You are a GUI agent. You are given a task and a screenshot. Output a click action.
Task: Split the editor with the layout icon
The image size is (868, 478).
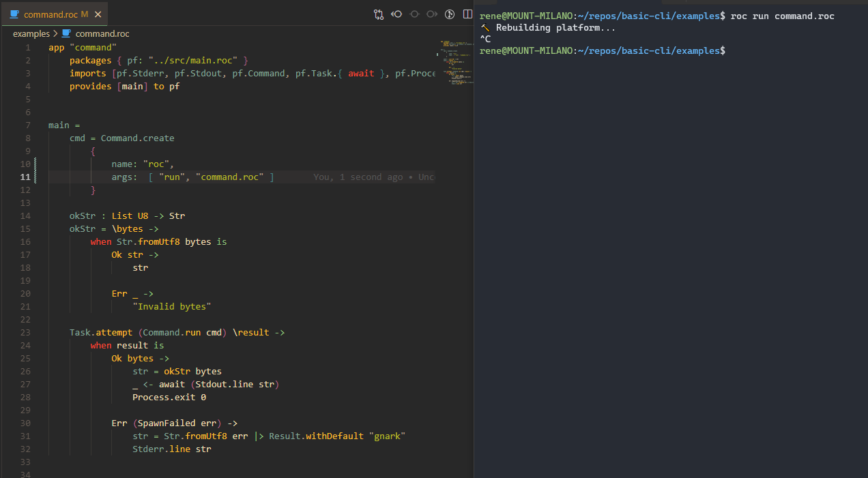pyautogui.click(x=467, y=14)
